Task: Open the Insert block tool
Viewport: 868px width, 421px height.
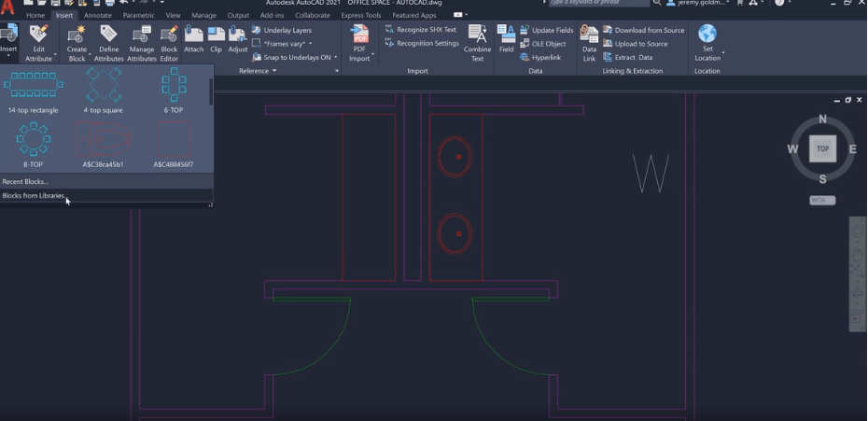Action: pos(8,40)
